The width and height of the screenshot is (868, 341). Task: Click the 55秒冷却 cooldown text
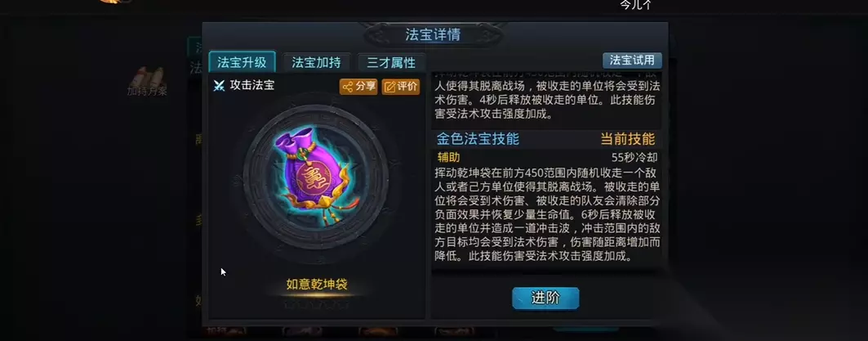pos(634,157)
